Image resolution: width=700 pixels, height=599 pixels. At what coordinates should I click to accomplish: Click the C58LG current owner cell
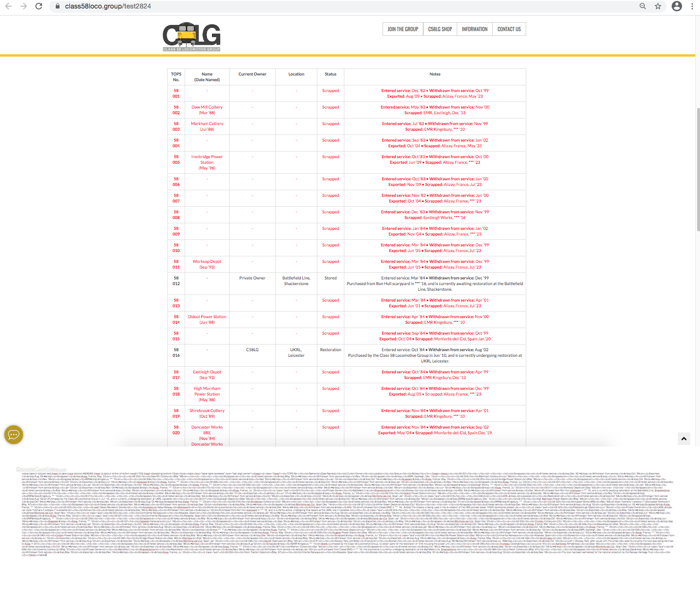252,355
